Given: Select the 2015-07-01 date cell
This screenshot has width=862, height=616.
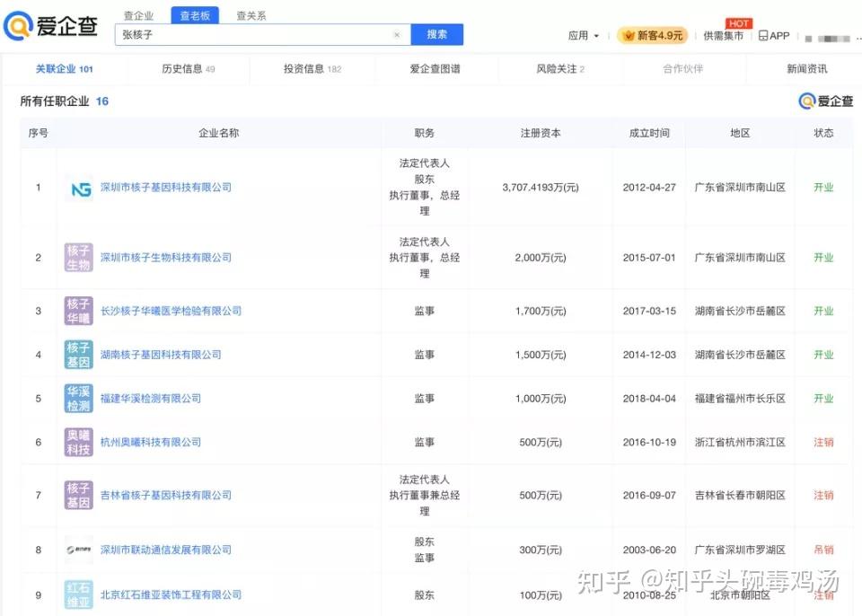Looking at the screenshot, I should 649,258.
